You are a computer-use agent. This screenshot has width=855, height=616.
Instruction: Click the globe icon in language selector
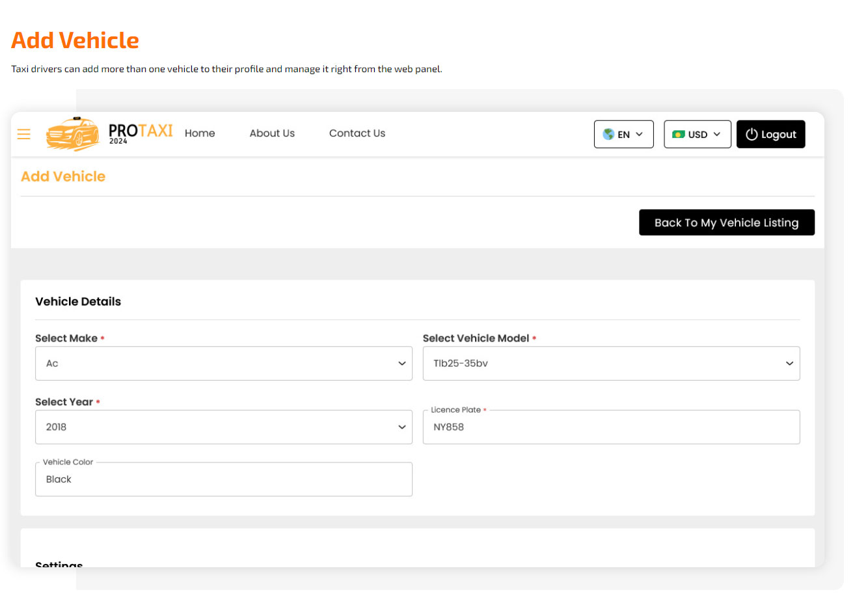[x=608, y=134]
